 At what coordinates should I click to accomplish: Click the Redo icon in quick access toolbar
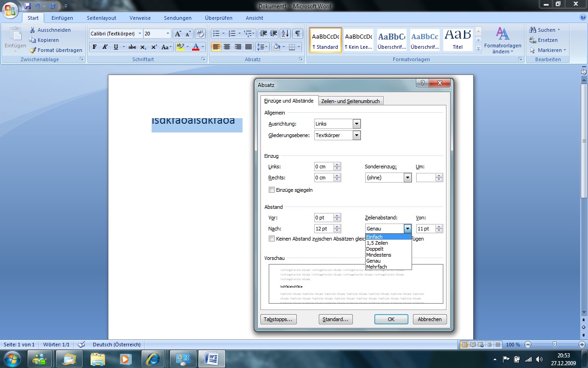click(x=52, y=6)
